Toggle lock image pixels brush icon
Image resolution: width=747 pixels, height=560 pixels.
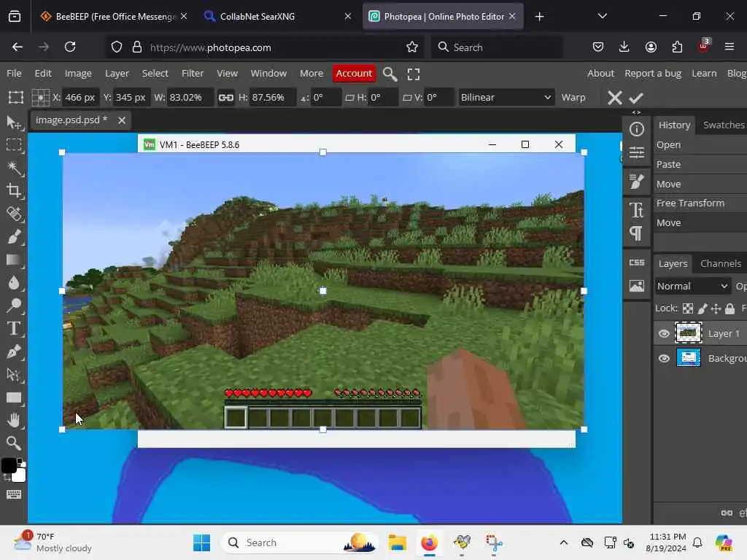[x=703, y=308]
